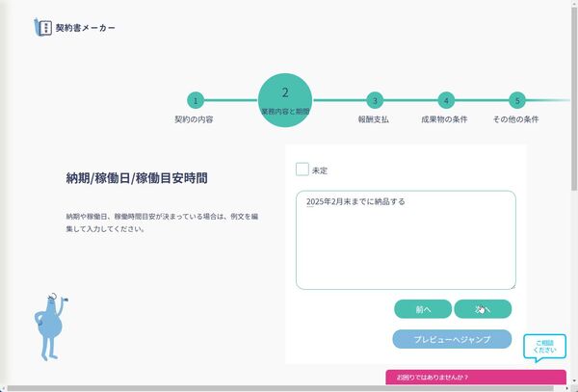Jump to step 3 circle 報酬支払
Viewport: 578px width, 392px height.
[x=375, y=100]
